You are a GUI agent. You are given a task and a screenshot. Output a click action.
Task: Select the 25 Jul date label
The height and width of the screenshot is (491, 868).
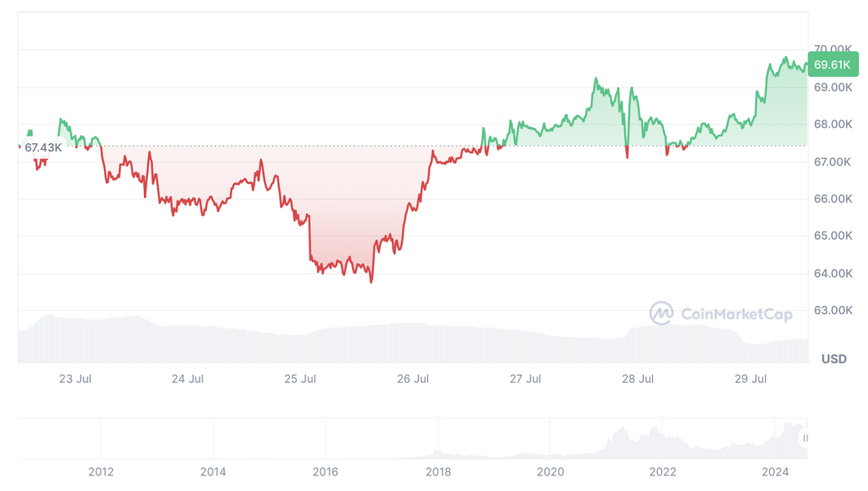300,379
